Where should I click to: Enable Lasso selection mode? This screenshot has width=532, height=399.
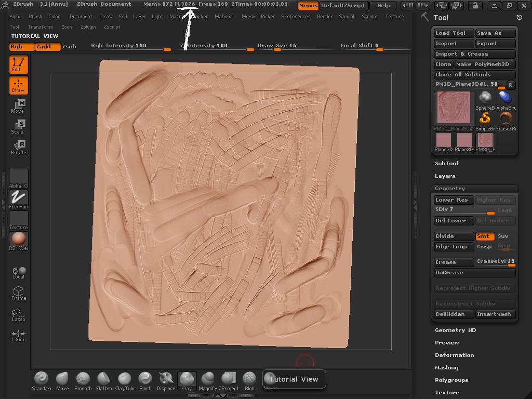click(18, 315)
